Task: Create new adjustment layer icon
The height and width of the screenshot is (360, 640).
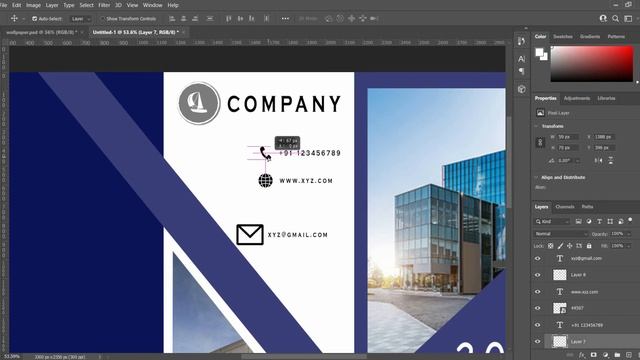Action: (x=606, y=355)
